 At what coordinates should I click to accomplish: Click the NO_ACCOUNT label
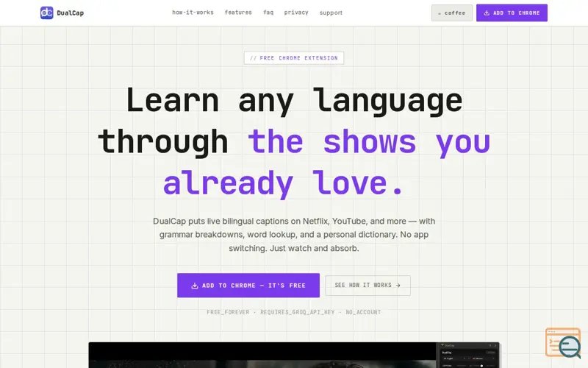(363, 312)
